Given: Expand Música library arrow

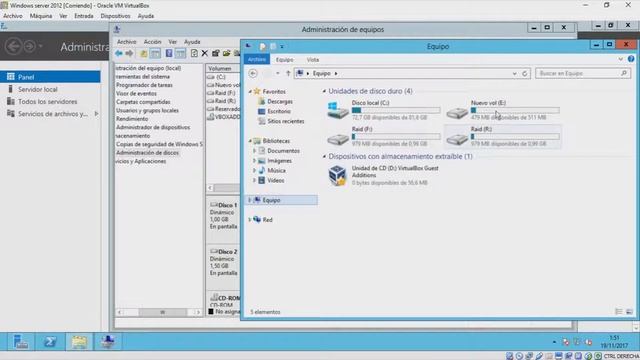Looking at the screenshot, I should (x=254, y=170).
